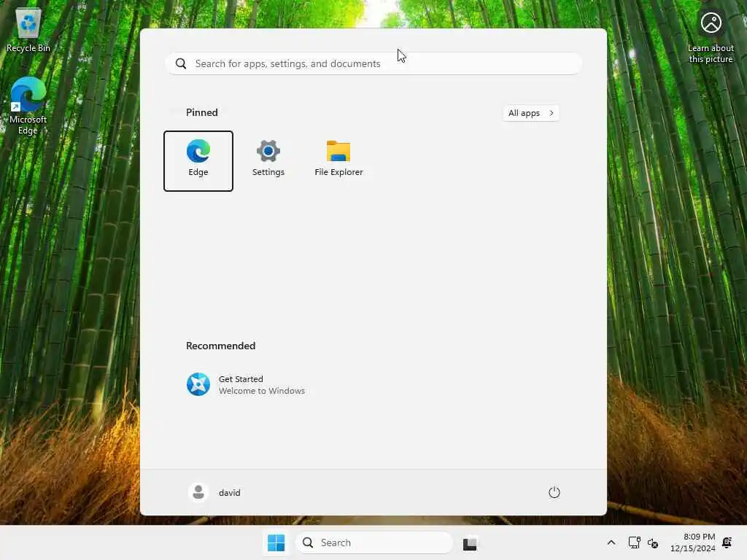747x560 pixels.
Task: Click the network status tray icon
Action: [634, 542]
